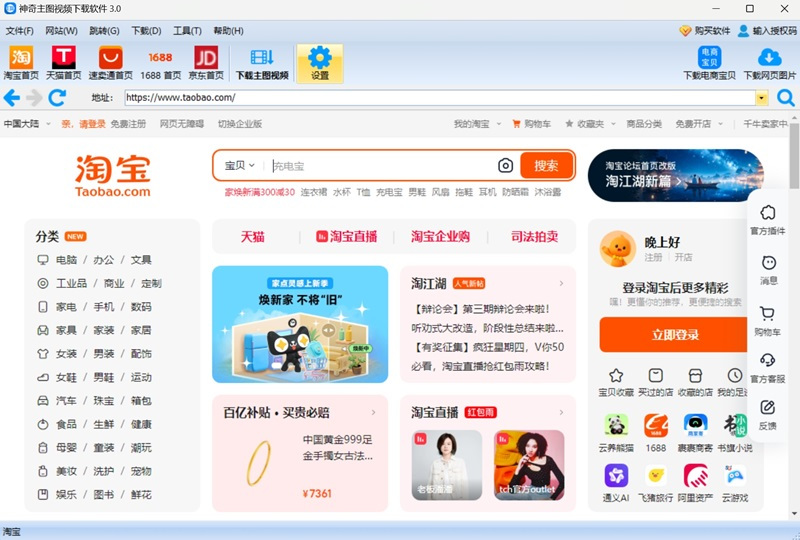800x540 pixels.
Task: Expand the 免费开店 dropdown
Action: [720, 124]
